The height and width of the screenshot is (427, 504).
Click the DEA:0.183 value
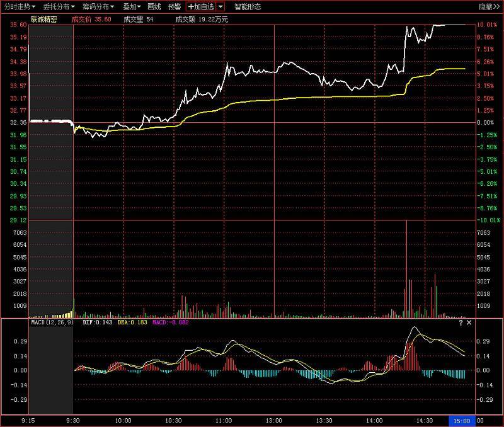pos(132,322)
